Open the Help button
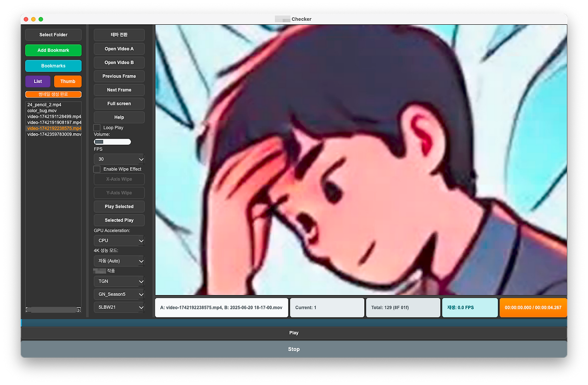The image size is (588, 385). click(119, 117)
